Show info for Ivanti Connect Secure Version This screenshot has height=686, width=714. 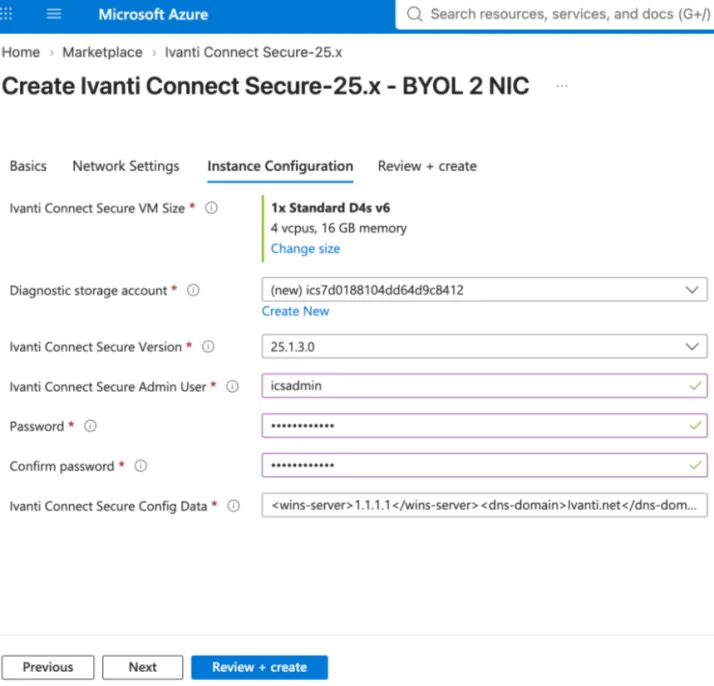[208, 347]
